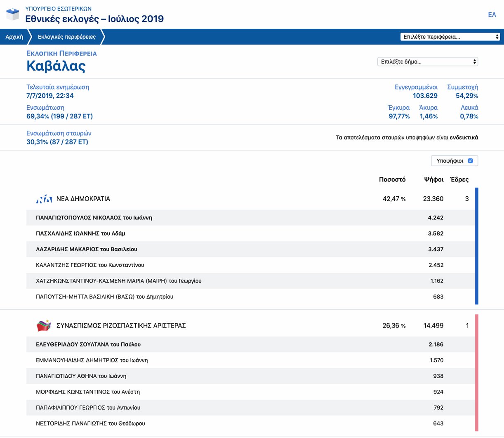Click candidate ΝΕΣΤΟΡΙΔΗΣ ΠΑΝΑΓΙΩΤΗΣ row
504x438 pixels.
251,423
